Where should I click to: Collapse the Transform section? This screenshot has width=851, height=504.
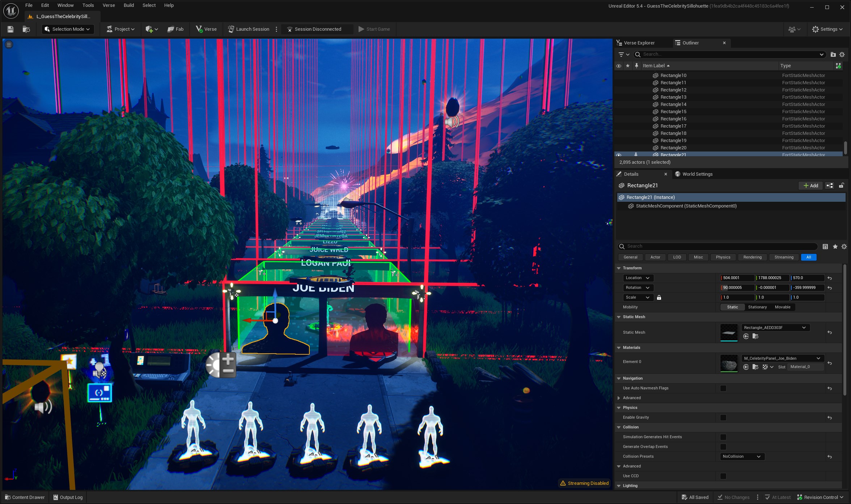click(x=619, y=268)
